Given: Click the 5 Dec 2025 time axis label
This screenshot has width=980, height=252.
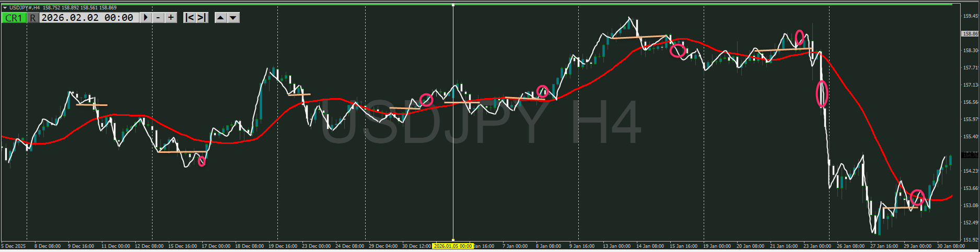Looking at the screenshot, I should click(14, 246).
